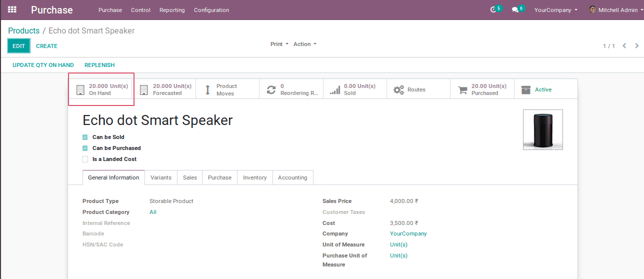The width and height of the screenshot is (644, 279).
Task: Click the Routes gears icon
Action: [x=398, y=90]
